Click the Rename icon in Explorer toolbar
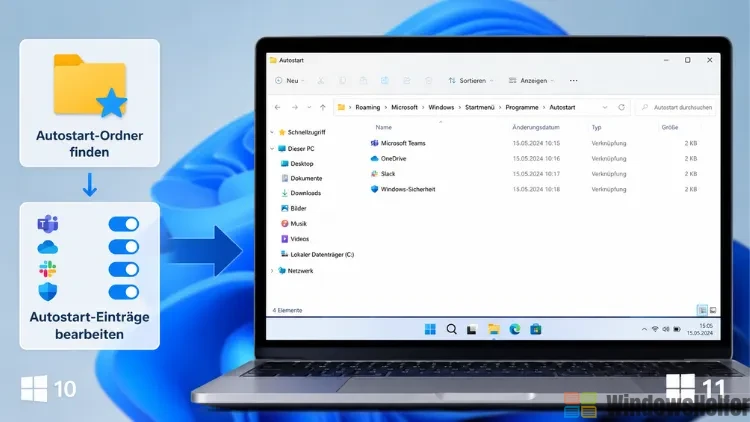 (385, 81)
